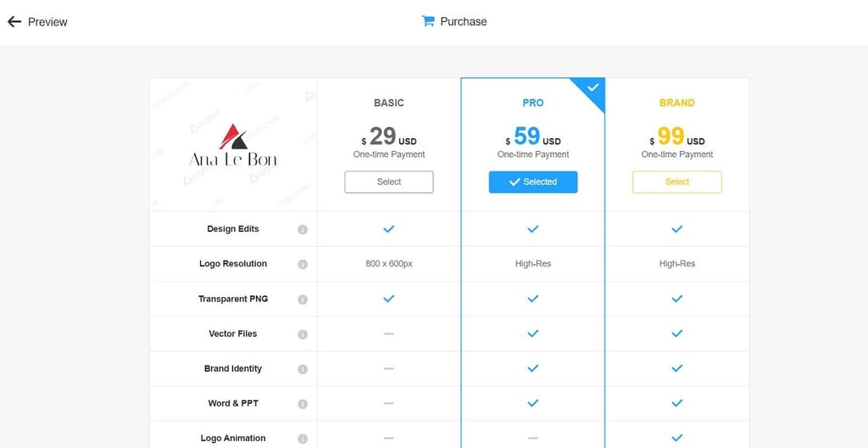
Task: Click the Transparent PNG row label
Action: pyautogui.click(x=233, y=299)
